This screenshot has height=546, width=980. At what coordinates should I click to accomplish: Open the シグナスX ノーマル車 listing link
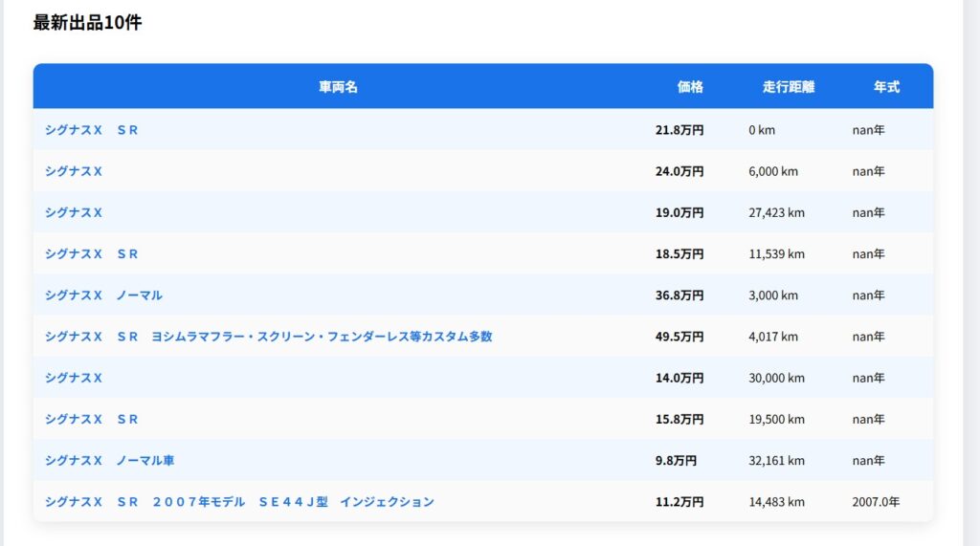pyautogui.click(x=109, y=461)
